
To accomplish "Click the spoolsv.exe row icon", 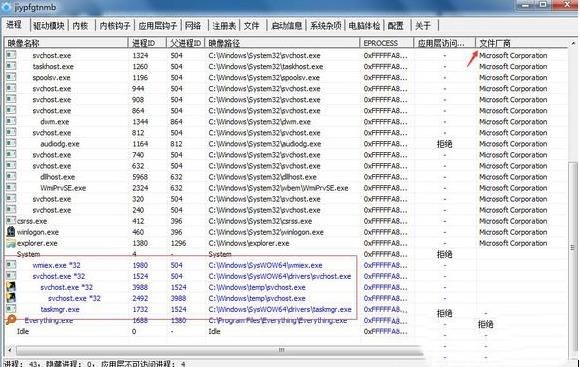I will pyautogui.click(x=11, y=77).
